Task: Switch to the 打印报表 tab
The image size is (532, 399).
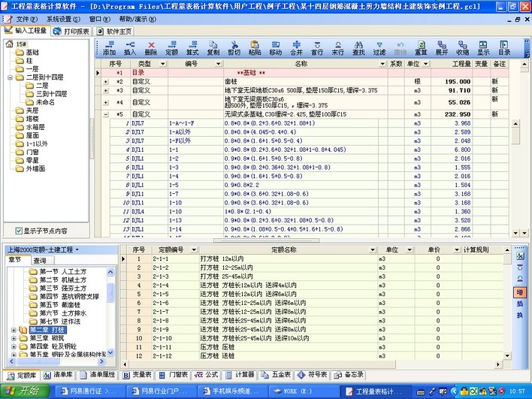Action: point(71,32)
